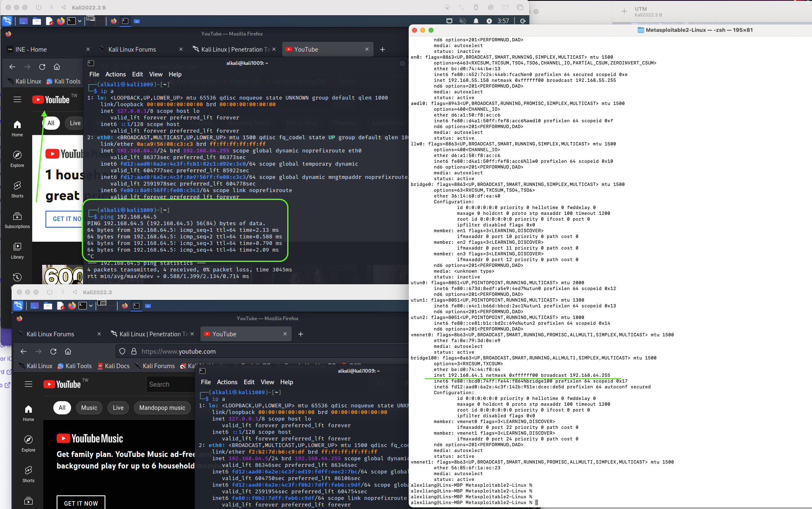
Task: Click the GET IT NOW button on YouTube
Action: pyautogui.click(x=81, y=503)
